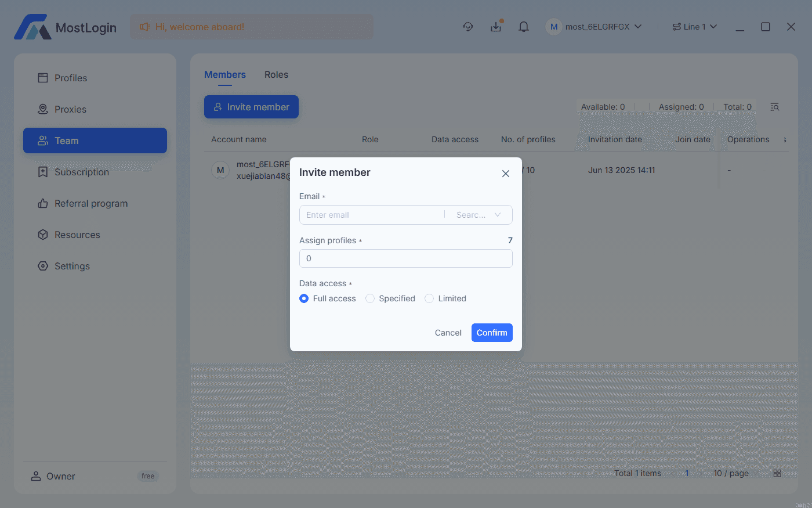The image size is (812, 508).
Task: Open Profiles in the sidebar
Action: [95, 78]
